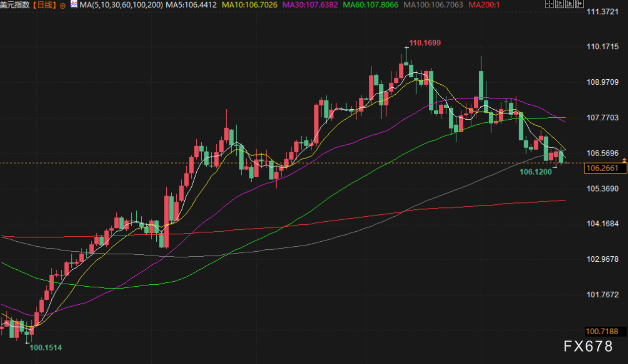
Task: Click the orange alert arrow above 106.2661
Action: 624,160
